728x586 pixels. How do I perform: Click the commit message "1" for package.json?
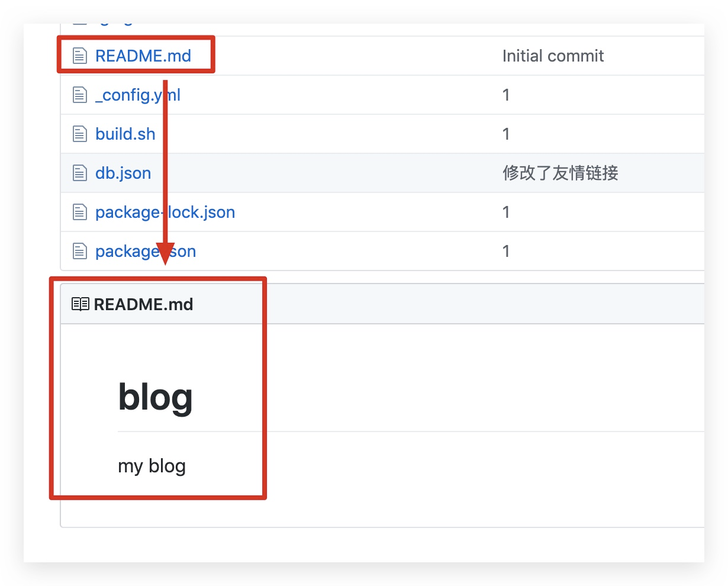coord(505,251)
